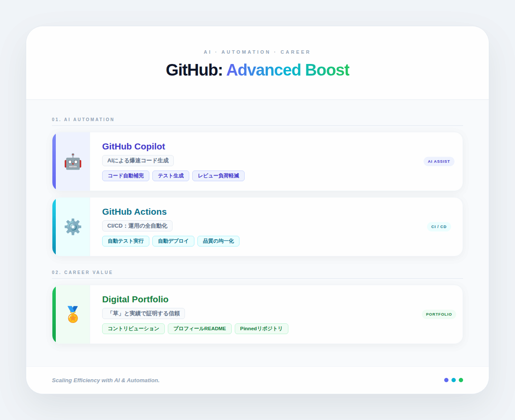Click the cyan dot in the footer
Image resolution: width=515 pixels, height=420 pixels.
pyautogui.click(x=454, y=380)
